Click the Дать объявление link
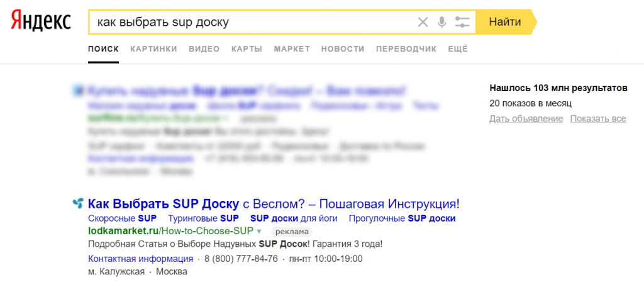 (x=526, y=119)
